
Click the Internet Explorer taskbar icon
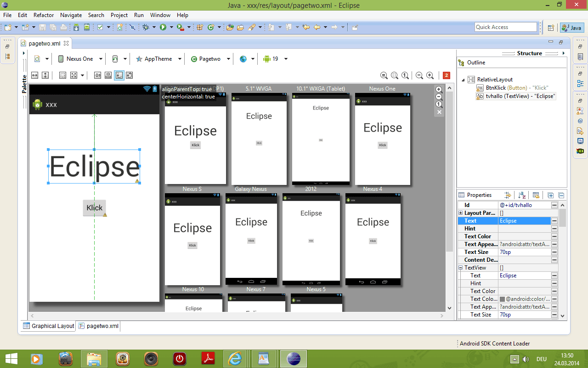(x=236, y=358)
